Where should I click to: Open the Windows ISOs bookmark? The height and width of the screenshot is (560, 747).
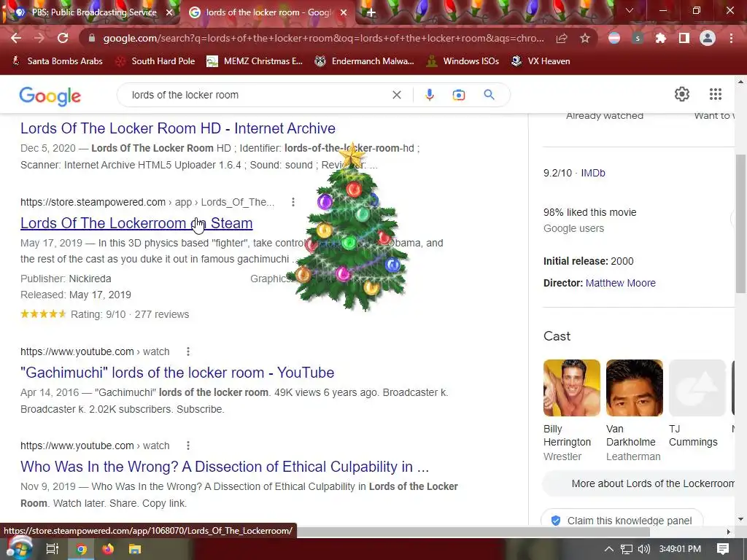coord(462,61)
